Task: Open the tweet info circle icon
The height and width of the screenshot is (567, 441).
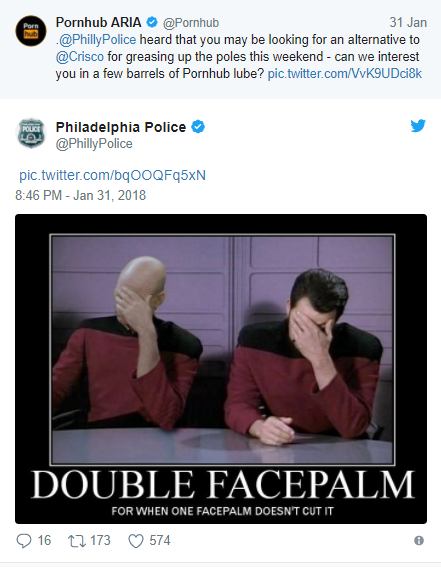Action: pyautogui.click(x=419, y=541)
